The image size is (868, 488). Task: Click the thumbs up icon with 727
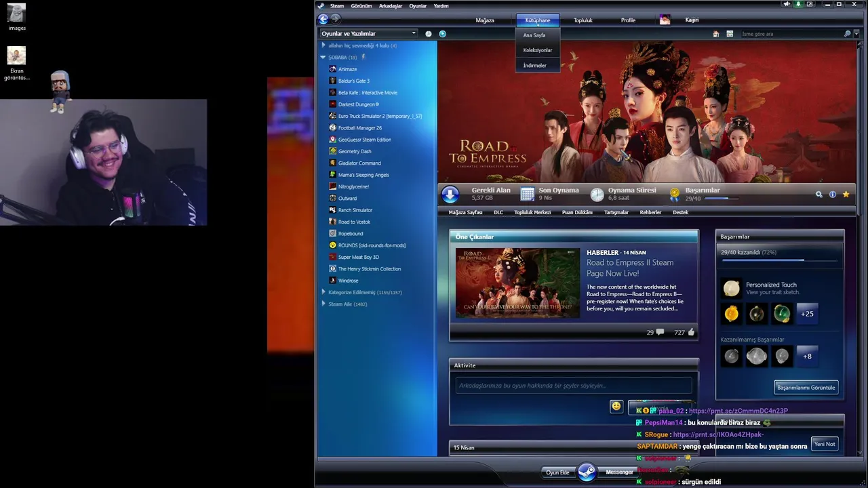(691, 332)
